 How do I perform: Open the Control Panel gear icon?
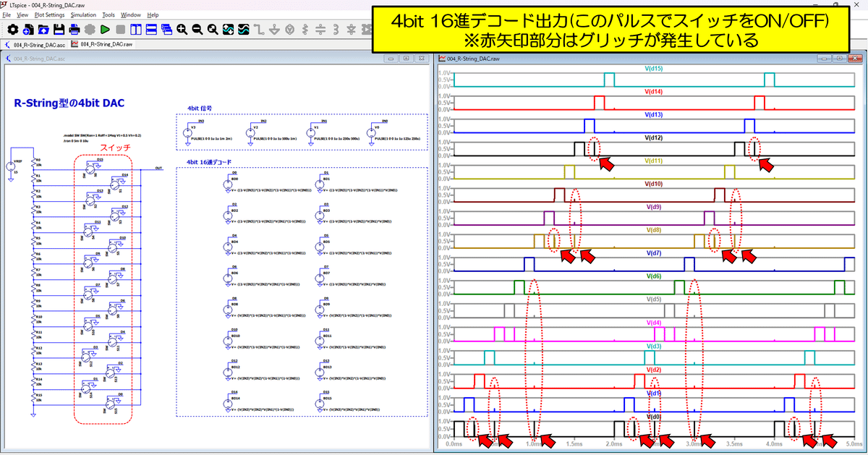click(x=12, y=29)
